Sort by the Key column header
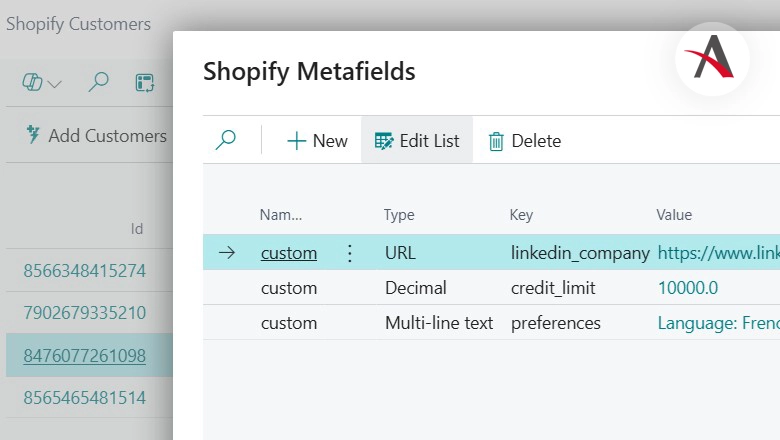 pyautogui.click(x=521, y=215)
